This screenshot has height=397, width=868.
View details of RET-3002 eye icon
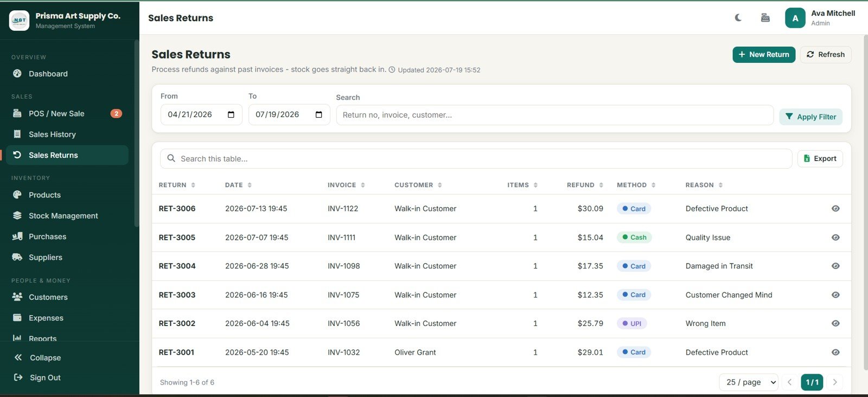[835, 324]
